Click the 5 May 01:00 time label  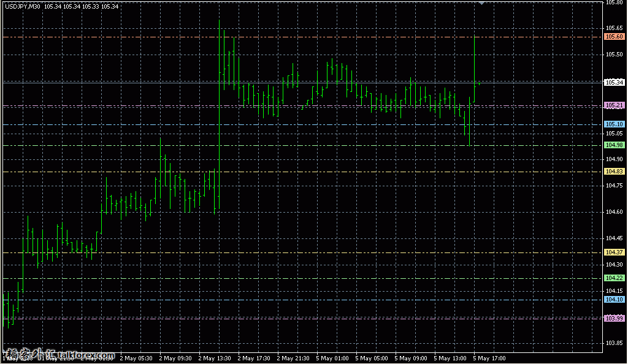pos(332,358)
